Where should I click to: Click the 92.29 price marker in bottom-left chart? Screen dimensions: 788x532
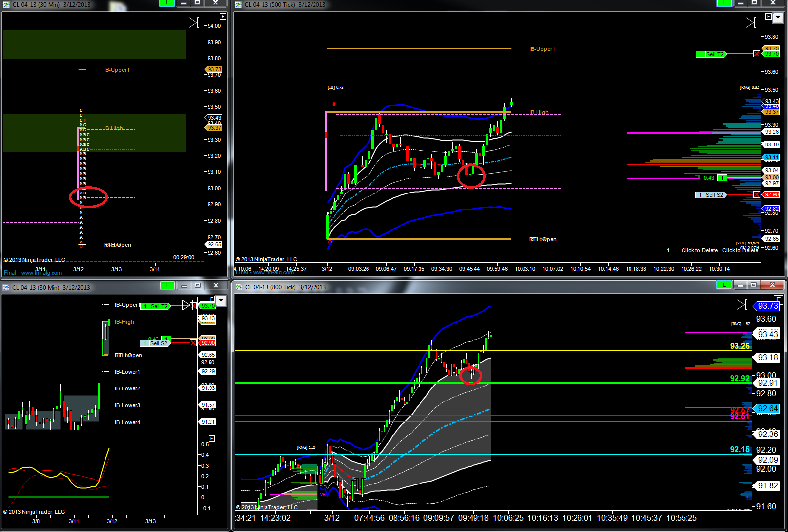[x=208, y=371]
